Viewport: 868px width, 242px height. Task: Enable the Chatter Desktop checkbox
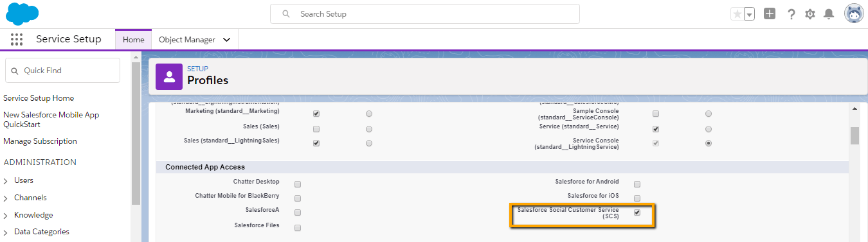point(297,184)
